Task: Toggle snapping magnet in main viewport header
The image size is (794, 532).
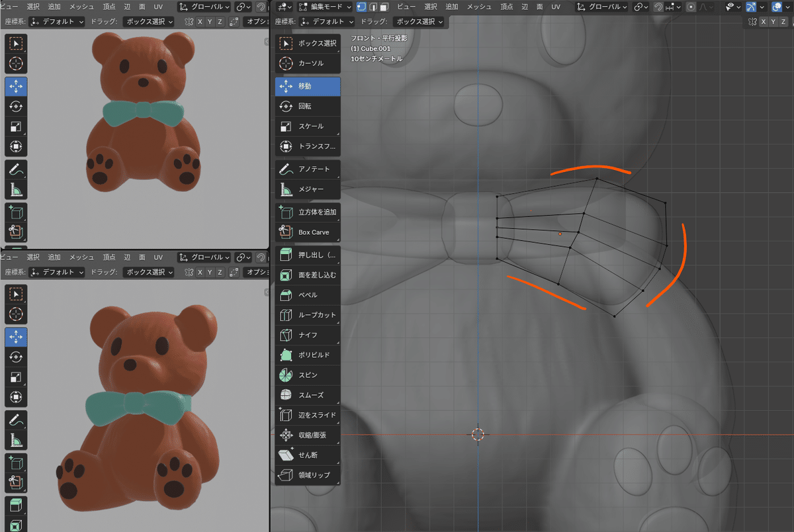Action: click(x=659, y=7)
